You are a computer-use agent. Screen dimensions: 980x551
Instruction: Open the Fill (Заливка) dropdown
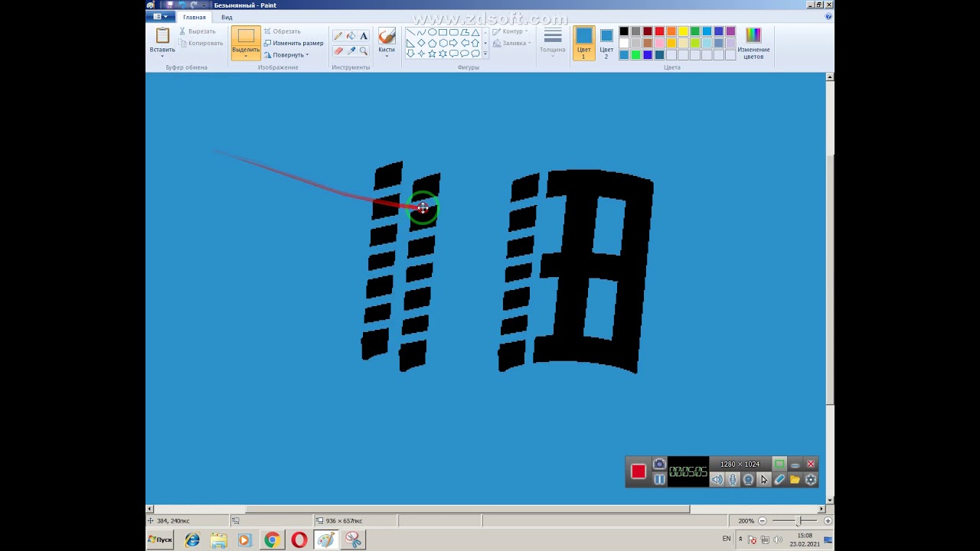(512, 43)
